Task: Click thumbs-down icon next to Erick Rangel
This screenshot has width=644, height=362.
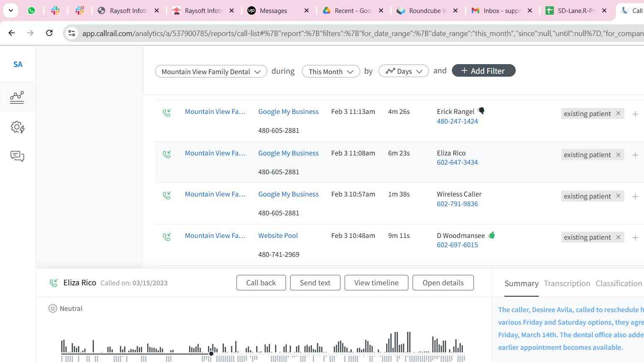Action: (x=481, y=111)
